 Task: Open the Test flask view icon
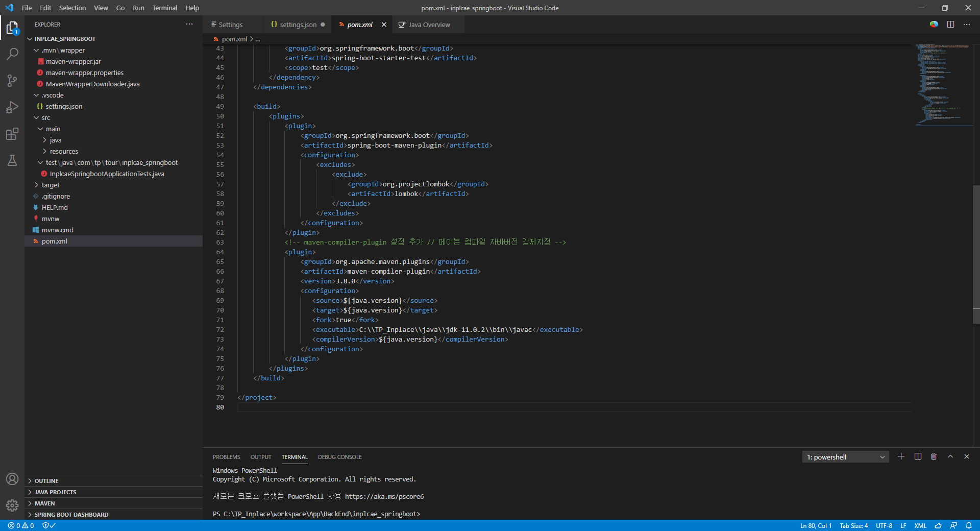[12, 160]
